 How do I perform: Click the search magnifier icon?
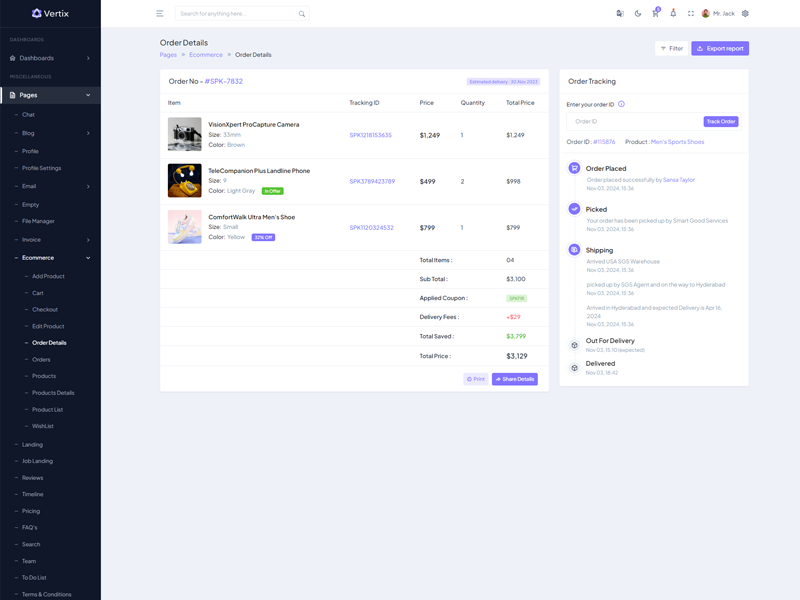tap(302, 14)
